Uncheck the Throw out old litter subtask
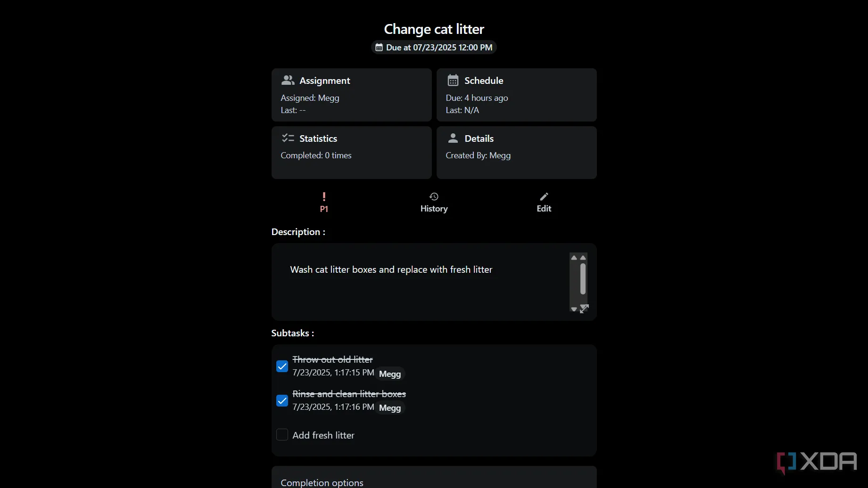 coord(282,366)
